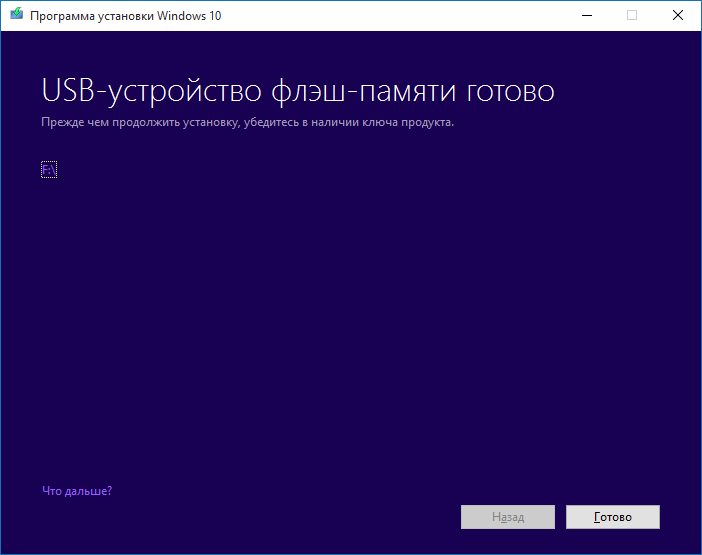
Task: Click the greyed-out "Назад" button
Action: tap(507, 517)
